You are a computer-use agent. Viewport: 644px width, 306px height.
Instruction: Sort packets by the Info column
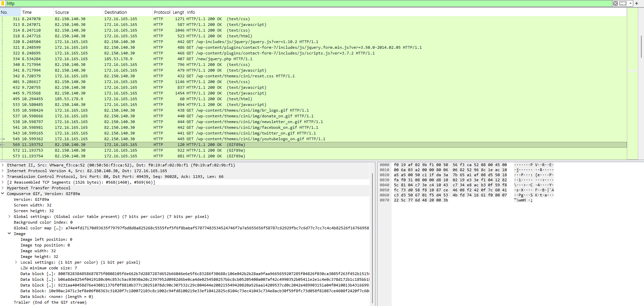point(406,12)
